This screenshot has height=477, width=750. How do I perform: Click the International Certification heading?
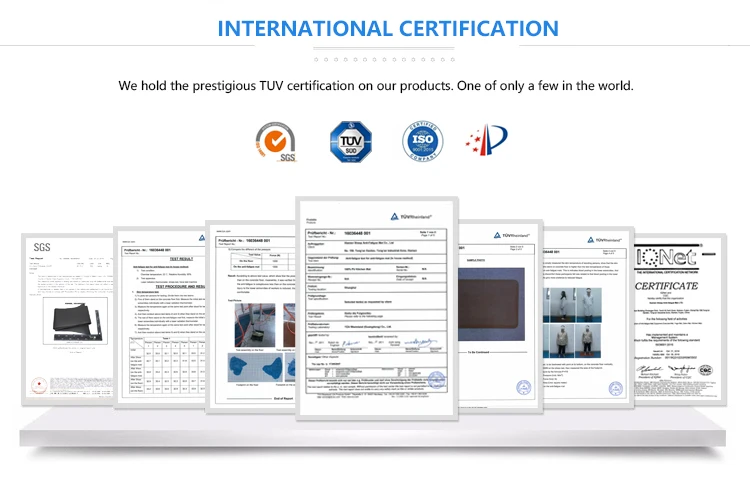(x=388, y=28)
